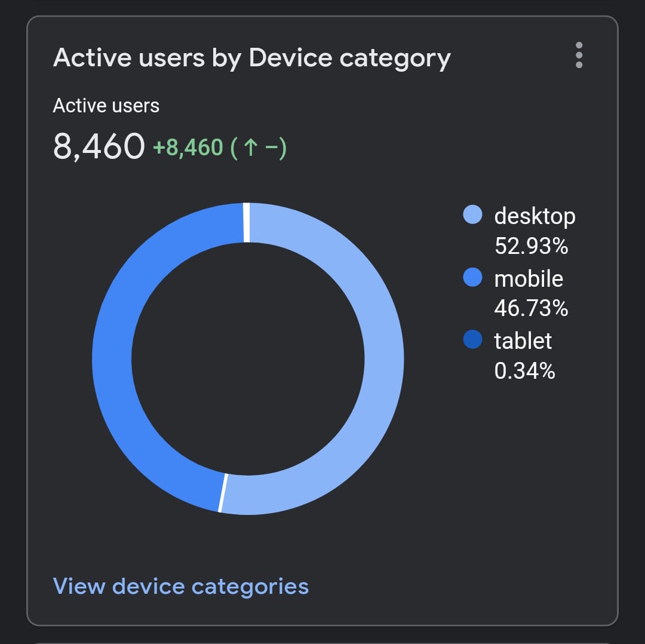Screen dimensions: 645x644
Task: Click the desktop legend label
Action: click(535, 216)
